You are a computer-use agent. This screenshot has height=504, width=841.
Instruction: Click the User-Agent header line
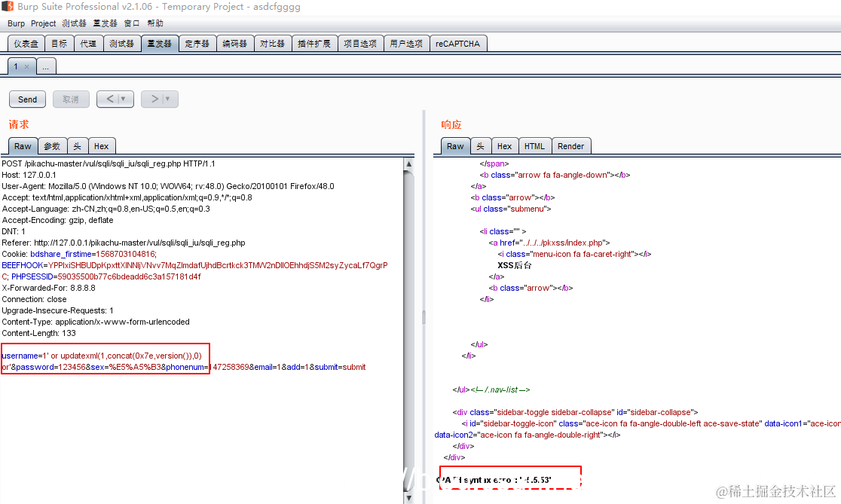[x=168, y=186]
